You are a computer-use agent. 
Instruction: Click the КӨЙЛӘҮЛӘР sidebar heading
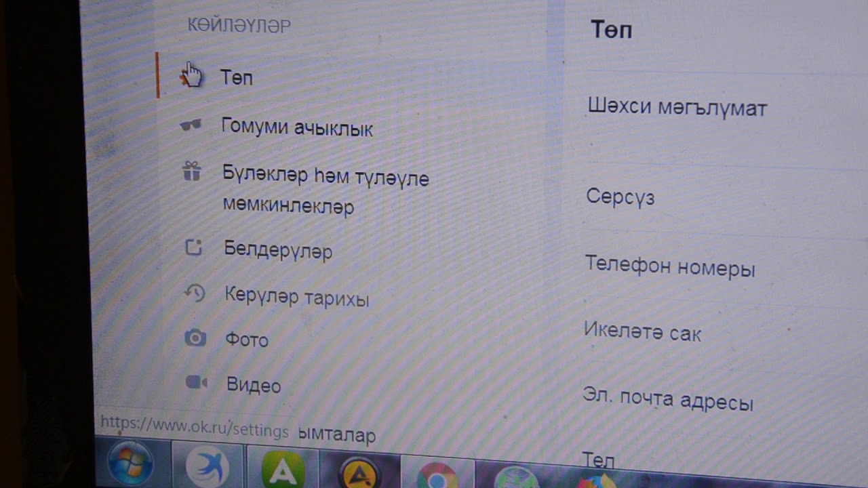(239, 26)
